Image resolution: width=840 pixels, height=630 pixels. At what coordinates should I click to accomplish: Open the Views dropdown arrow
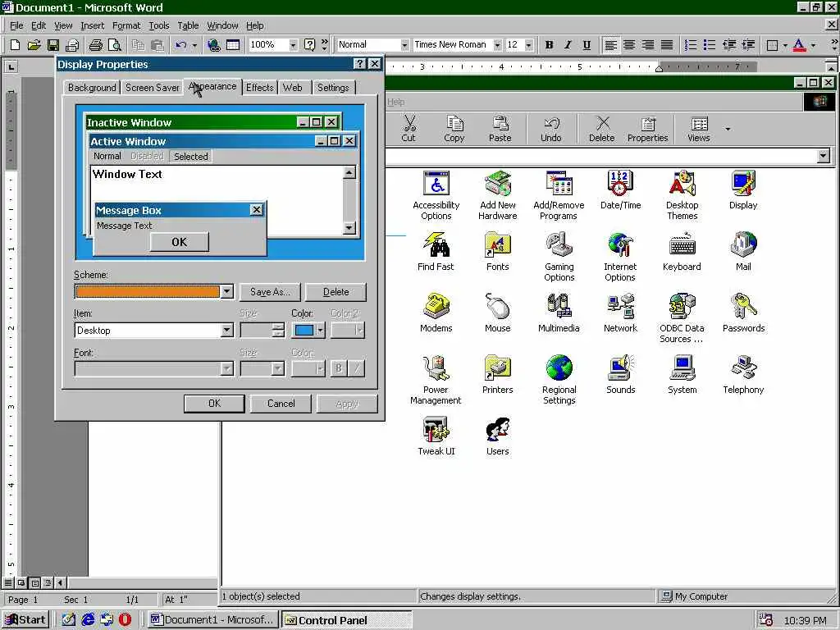pyautogui.click(x=728, y=129)
